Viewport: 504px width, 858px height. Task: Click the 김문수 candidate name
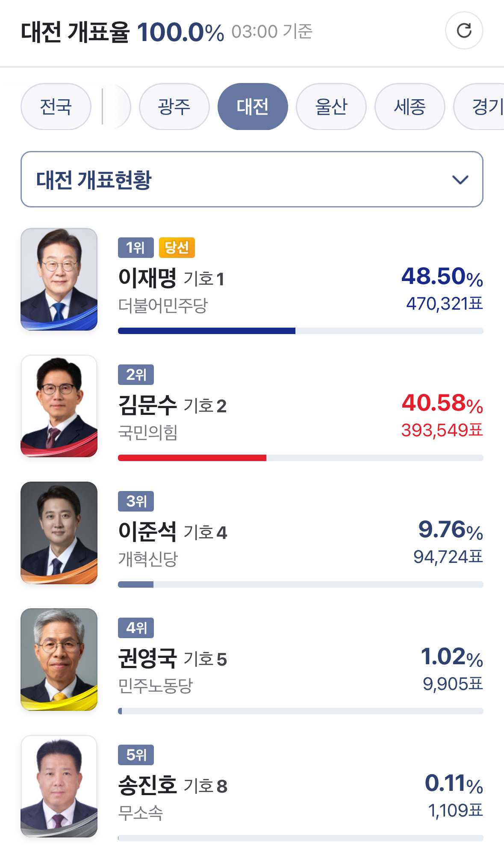tap(147, 405)
